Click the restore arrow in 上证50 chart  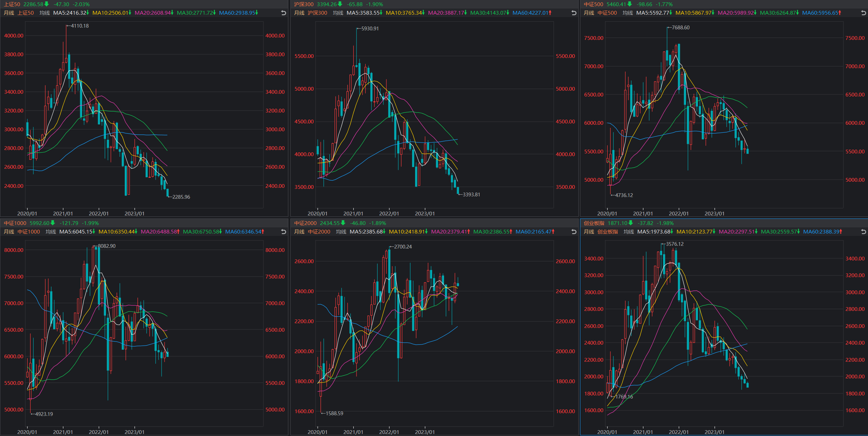click(283, 13)
